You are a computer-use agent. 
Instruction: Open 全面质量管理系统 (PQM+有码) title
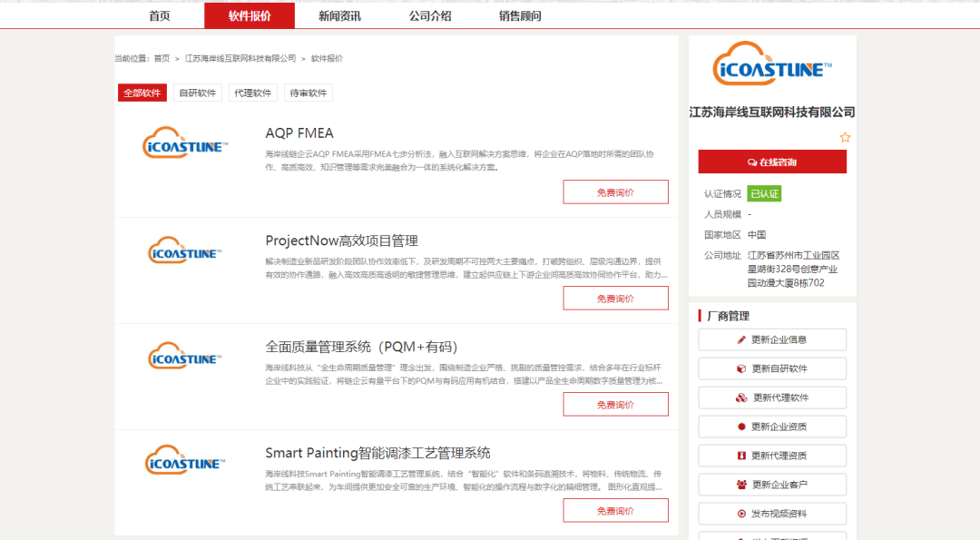coord(362,347)
